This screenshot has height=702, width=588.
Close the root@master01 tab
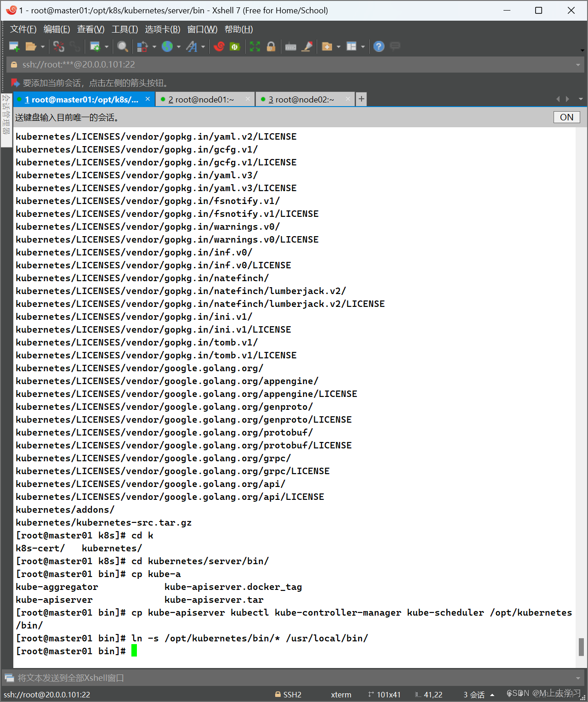pyautogui.click(x=147, y=99)
